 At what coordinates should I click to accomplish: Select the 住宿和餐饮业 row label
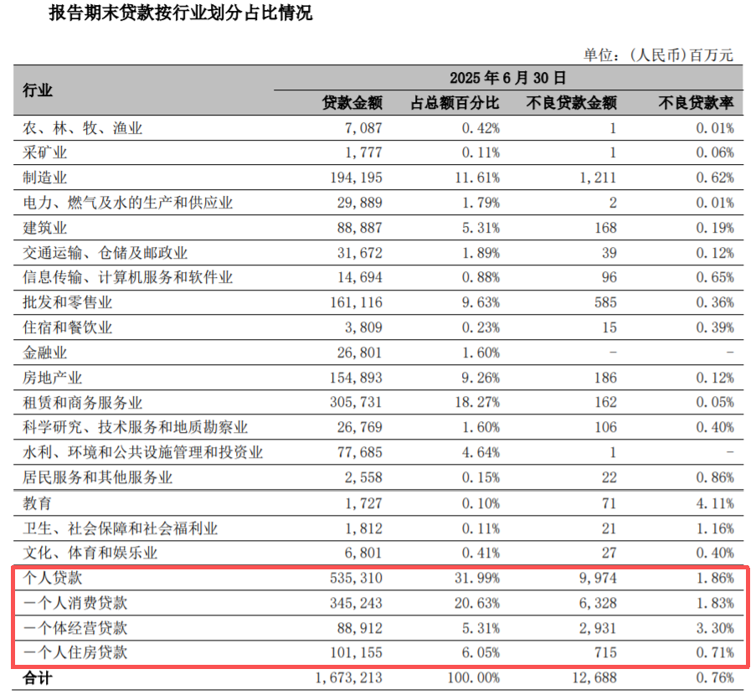click(67, 327)
